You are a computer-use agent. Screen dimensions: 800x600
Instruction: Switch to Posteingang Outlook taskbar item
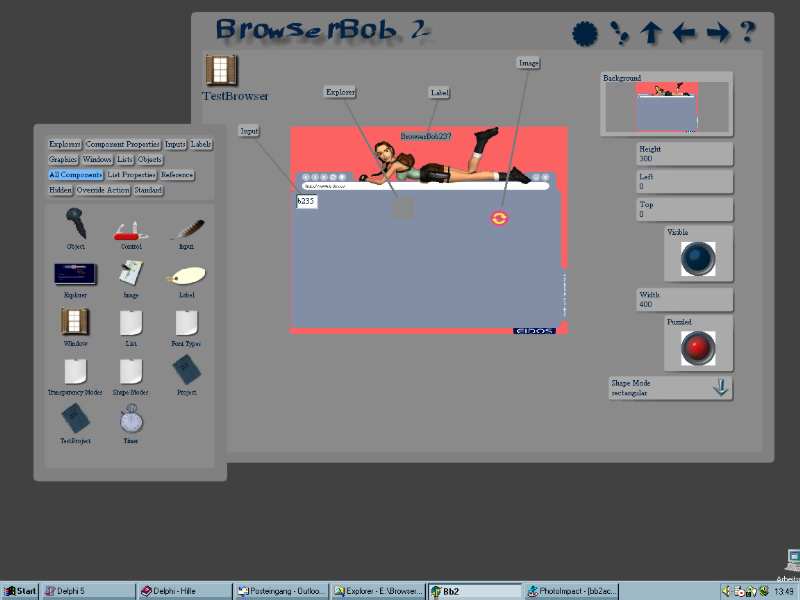point(281,591)
